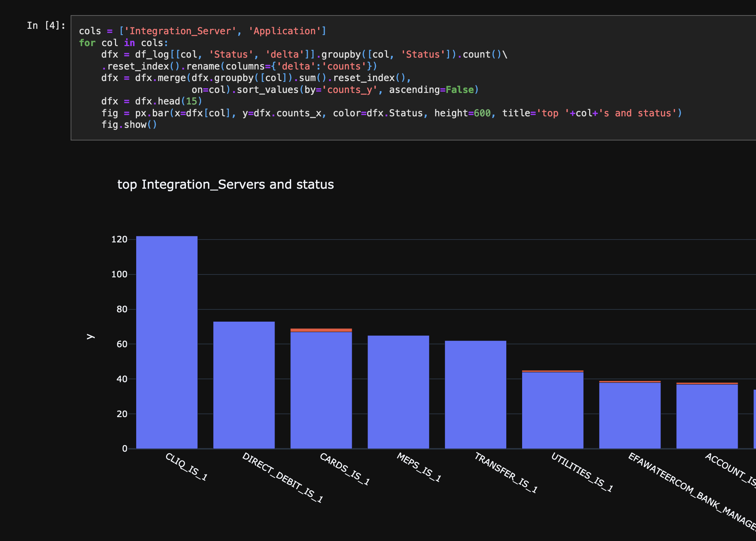This screenshot has width=756, height=541.
Task: Click the TRANSFER_IS_1 bar
Action: 475,394
